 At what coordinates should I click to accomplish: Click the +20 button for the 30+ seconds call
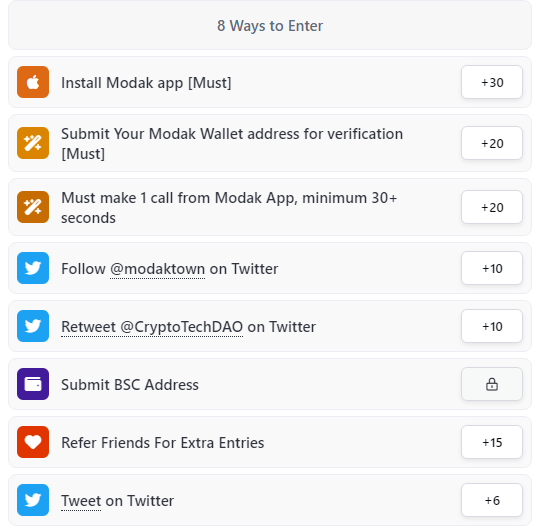coord(492,207)
